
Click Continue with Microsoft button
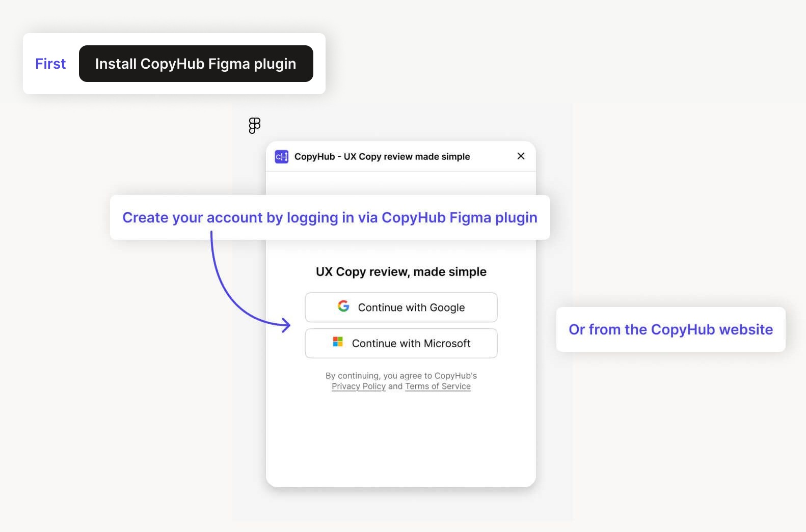(401, 344)
